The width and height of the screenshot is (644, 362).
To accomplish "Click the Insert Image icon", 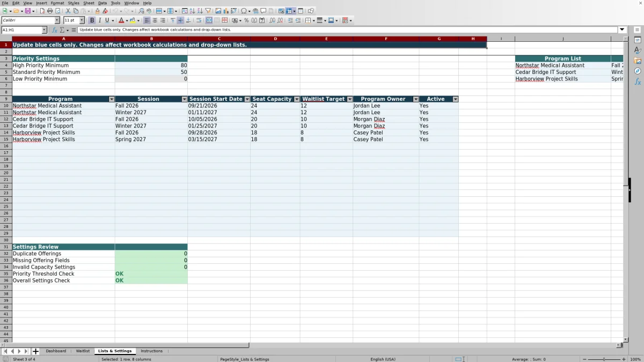I will pos(218,11).
